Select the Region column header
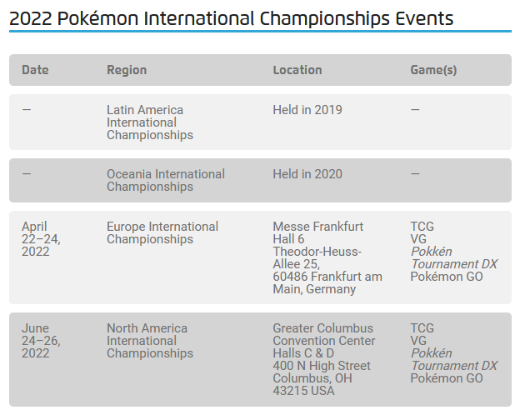The width and height of the screenshot is (520, 420). (x=127, y=70)
